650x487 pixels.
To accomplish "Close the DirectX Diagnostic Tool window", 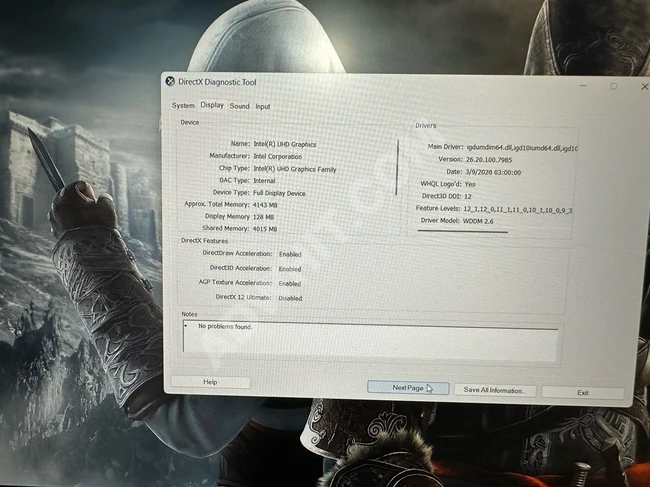I will coord(644,87).
